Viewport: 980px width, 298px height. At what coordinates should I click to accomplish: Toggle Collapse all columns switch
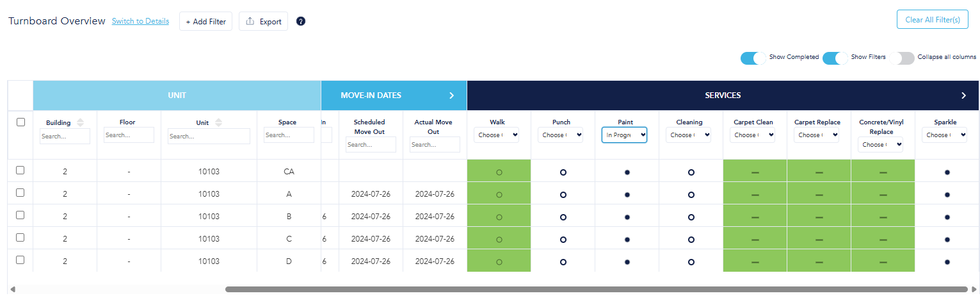pos(902,58)
